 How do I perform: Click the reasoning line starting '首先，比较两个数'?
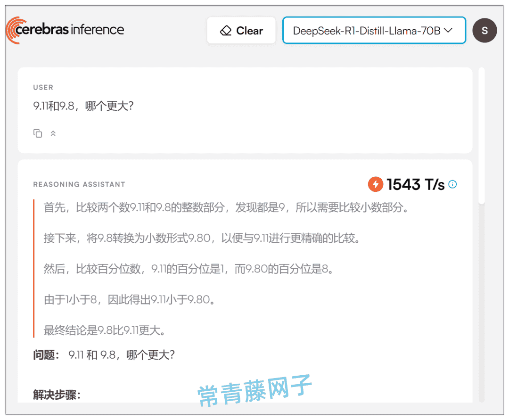226,207
